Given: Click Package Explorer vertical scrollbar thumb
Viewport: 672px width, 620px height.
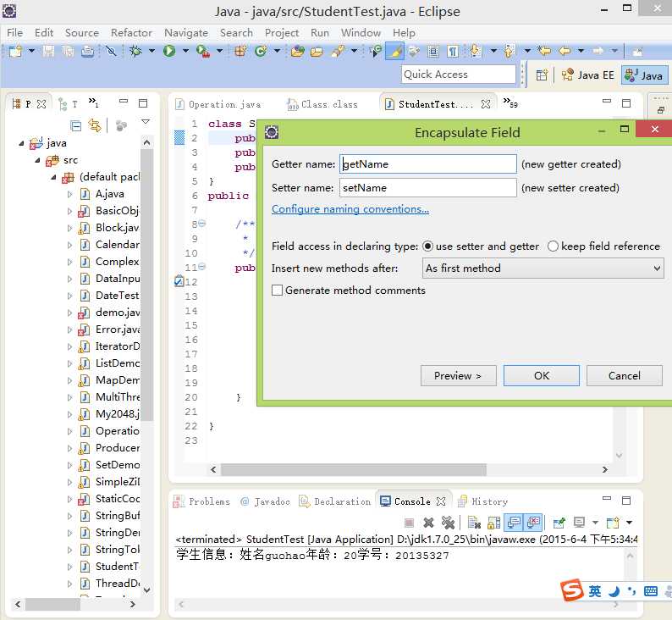Looking at the screenshot, I should coord(147,285).
